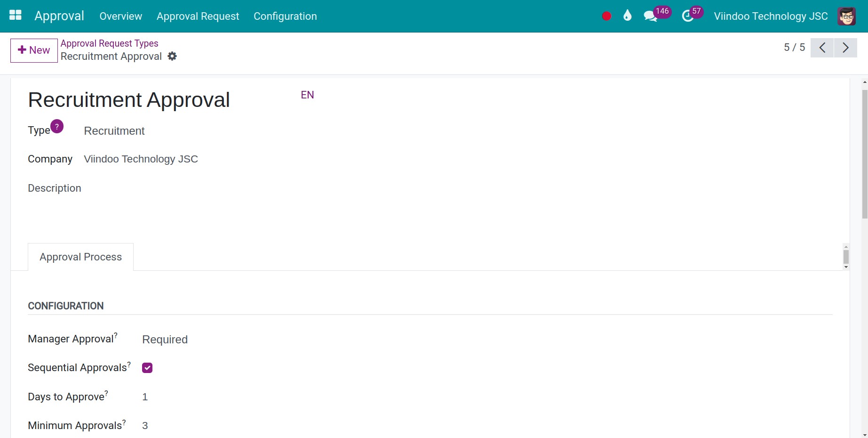The image size is (868, 438).
Task: Open the user avatar menu
Action: 846,16
